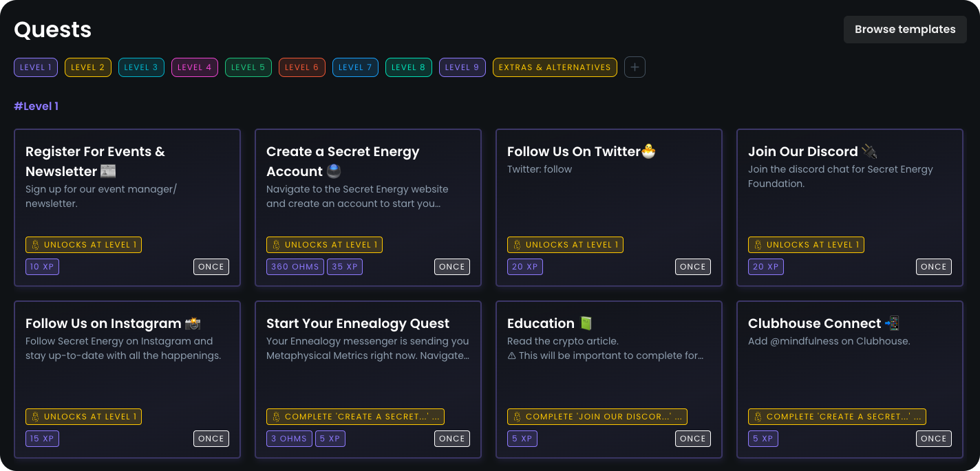Image resolution: width=980 pixels, height=471 pixels.
Task: Click the Browse templates button
Action: [905, 30]
